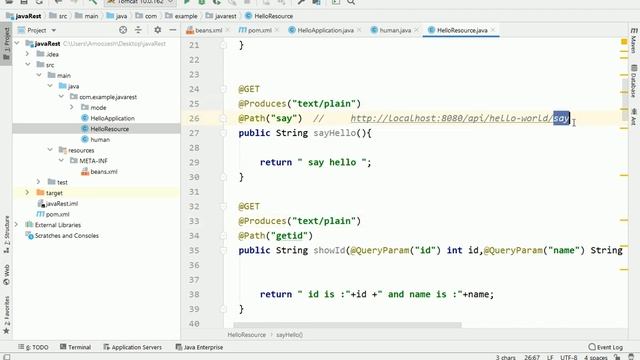Image resolution: width=640 pixels, height=360 pixels.
Task: Click the yellow inspection warning indicator
Action: coord(624,42)
